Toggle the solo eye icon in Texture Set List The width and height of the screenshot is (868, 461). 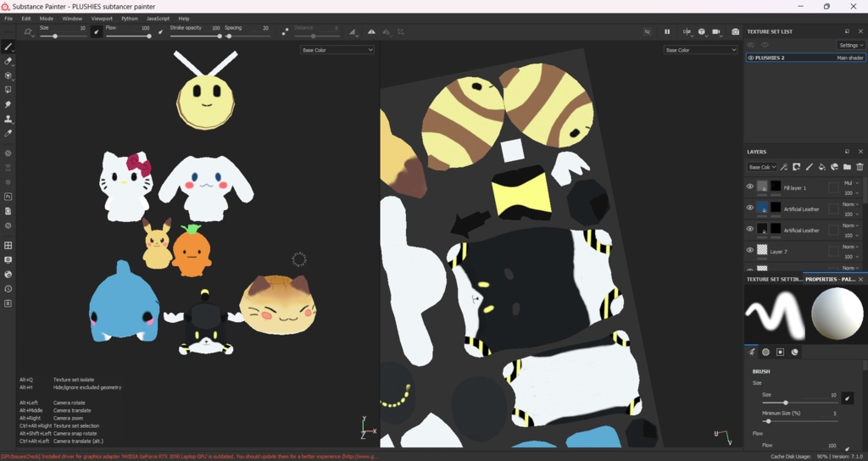765,45
